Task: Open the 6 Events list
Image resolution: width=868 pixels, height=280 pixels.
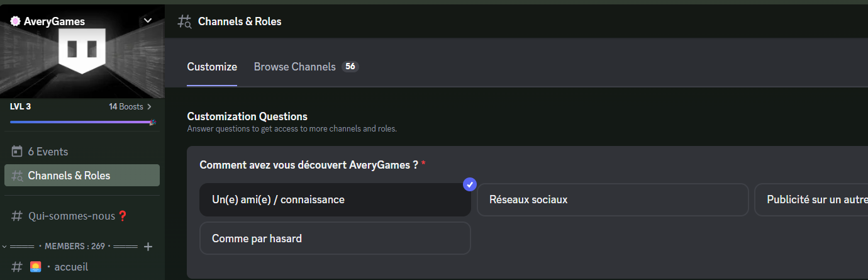Action: (x=48, y=152)
